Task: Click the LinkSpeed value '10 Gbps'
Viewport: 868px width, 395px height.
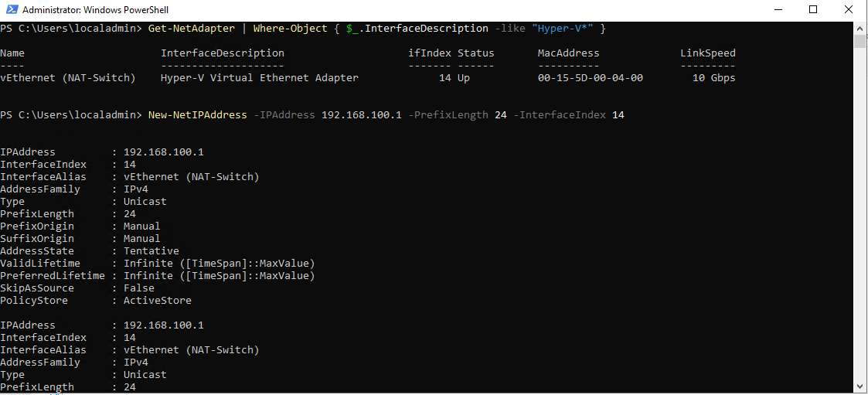Action: (713, 78)
